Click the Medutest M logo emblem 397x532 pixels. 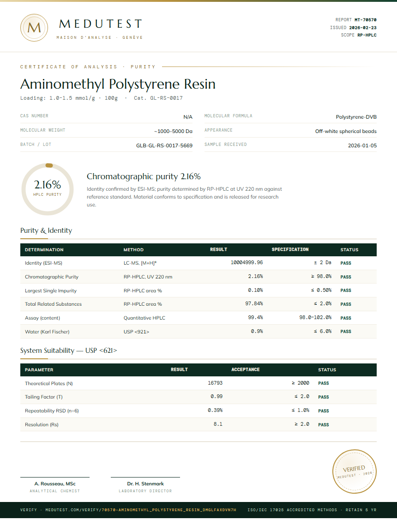[34, 28]
